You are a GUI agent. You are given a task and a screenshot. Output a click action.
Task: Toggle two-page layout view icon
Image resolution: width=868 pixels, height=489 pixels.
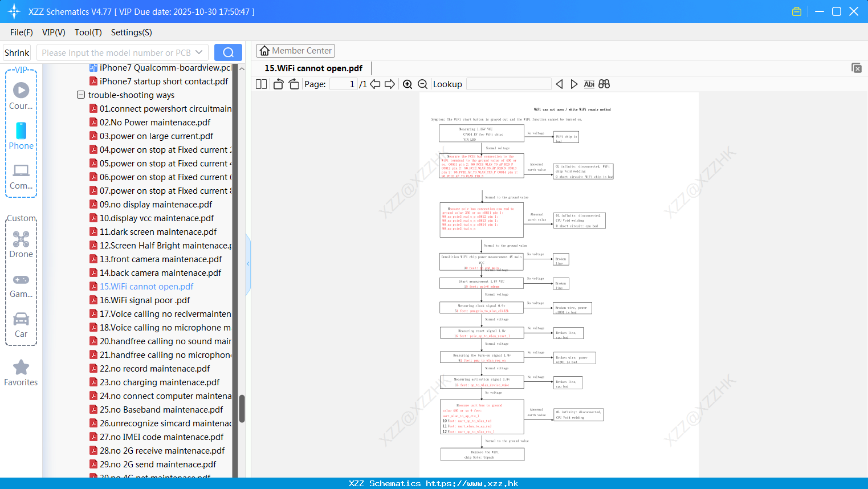pyautogui.click(x=261, y=84)
